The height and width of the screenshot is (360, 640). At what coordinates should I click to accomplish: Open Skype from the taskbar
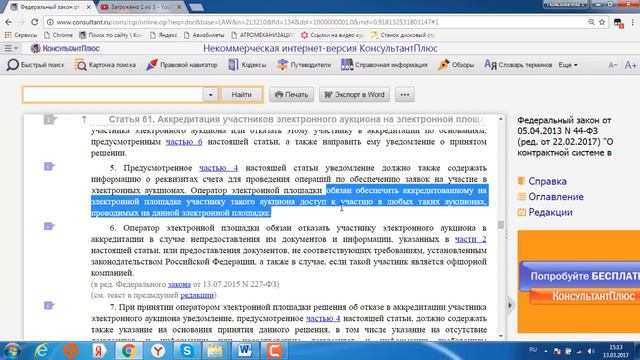click(187, 351)
